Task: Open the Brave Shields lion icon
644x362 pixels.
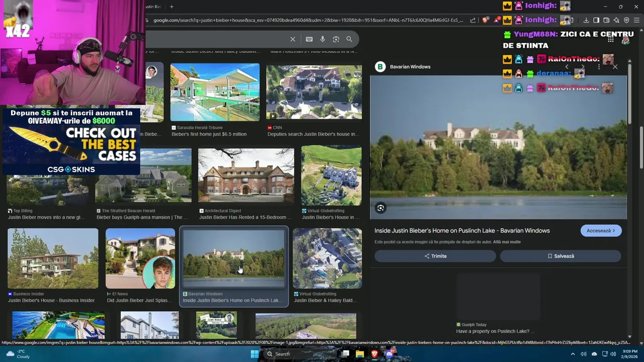Action: pyautogui.click(x=486, y=20)
